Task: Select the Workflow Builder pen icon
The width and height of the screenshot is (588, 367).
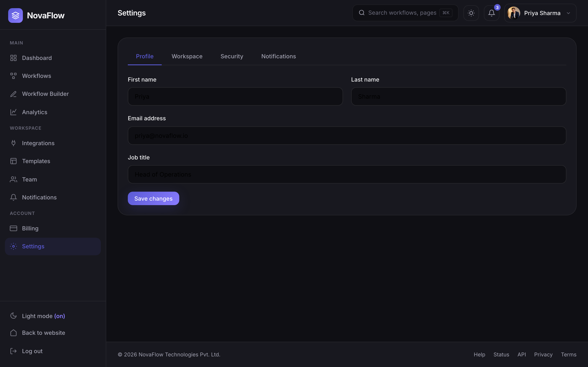Action: pyautogui.click(x=13, y=94)
